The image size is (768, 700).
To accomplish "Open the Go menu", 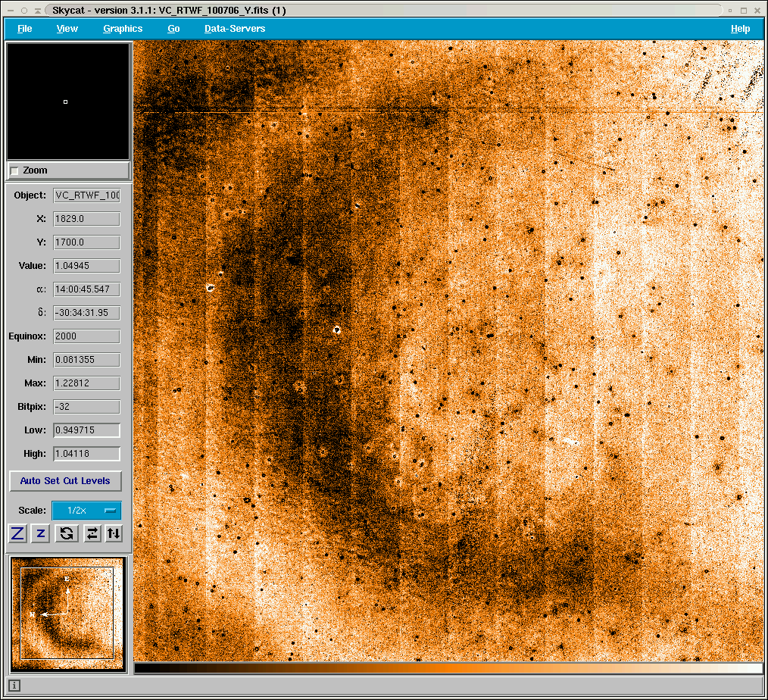I will click(173, 29).
